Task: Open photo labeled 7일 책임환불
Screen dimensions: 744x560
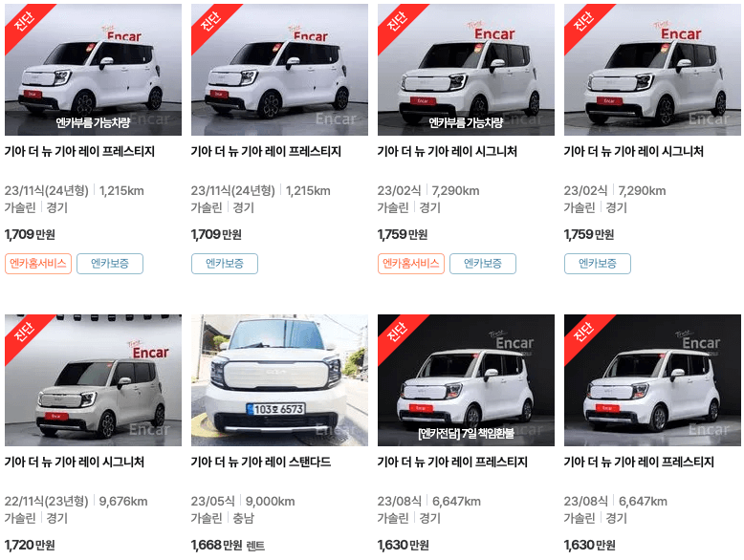Action: pyautogui.click(x=466, y=380)
